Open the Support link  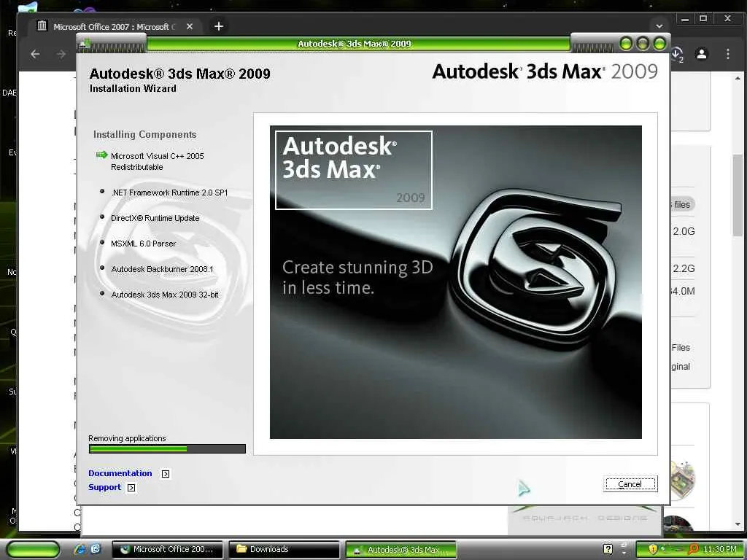tap(105, 487)
